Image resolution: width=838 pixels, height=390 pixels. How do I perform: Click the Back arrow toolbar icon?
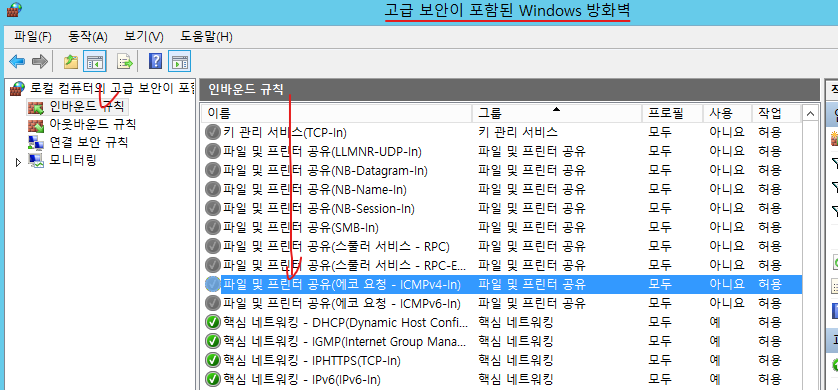[x=17, y=62]
